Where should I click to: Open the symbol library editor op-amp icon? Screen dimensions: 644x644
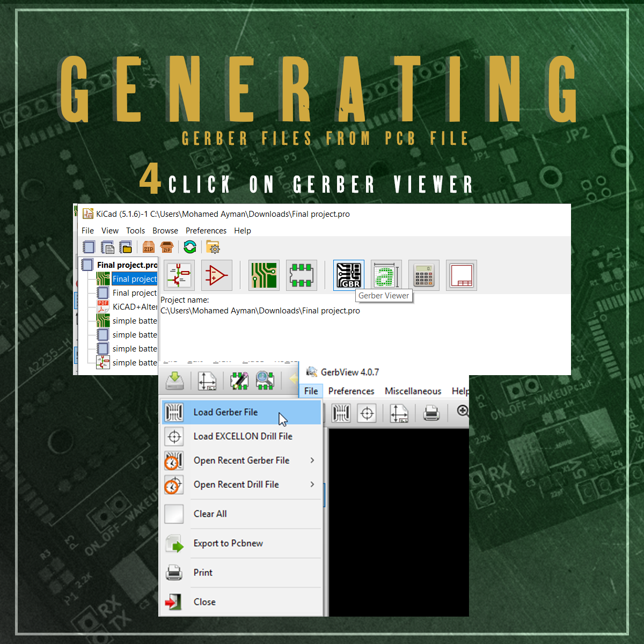(217, 275)
